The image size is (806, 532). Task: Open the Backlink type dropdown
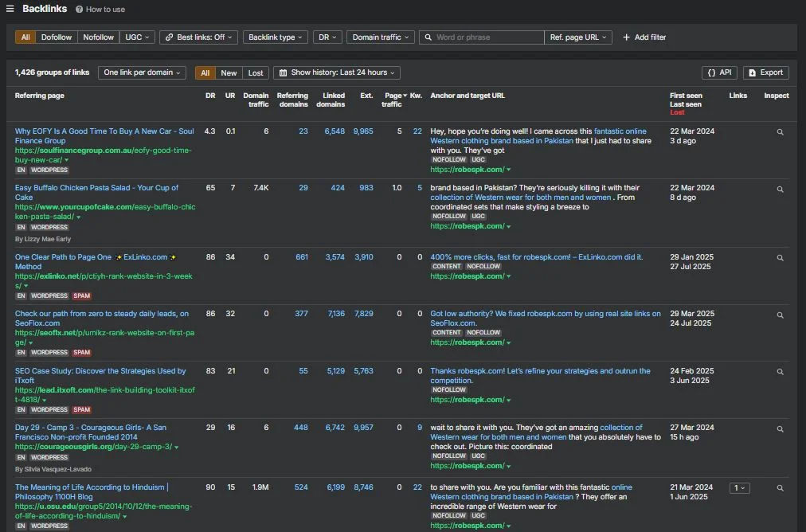[x=275, y=37]
